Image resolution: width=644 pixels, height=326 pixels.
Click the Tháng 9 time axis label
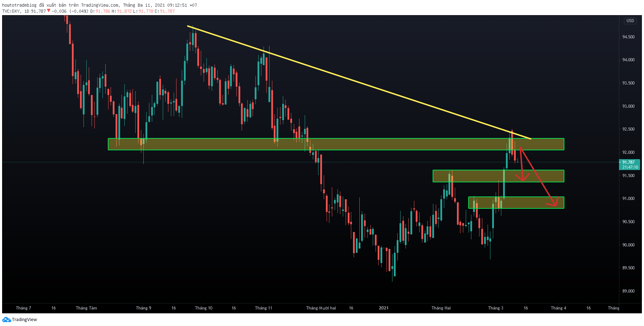pyautogui.click(x=143, y=308)
